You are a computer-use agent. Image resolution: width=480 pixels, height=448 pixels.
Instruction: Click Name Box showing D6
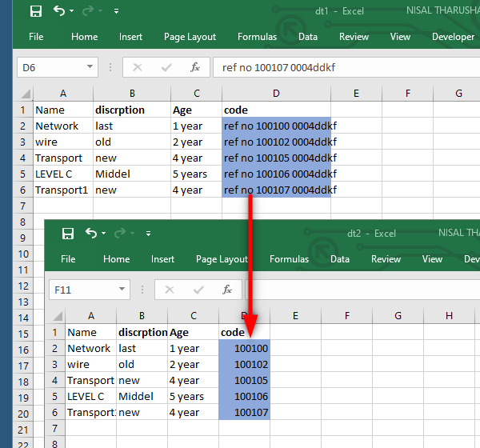[x=52, y=67]
